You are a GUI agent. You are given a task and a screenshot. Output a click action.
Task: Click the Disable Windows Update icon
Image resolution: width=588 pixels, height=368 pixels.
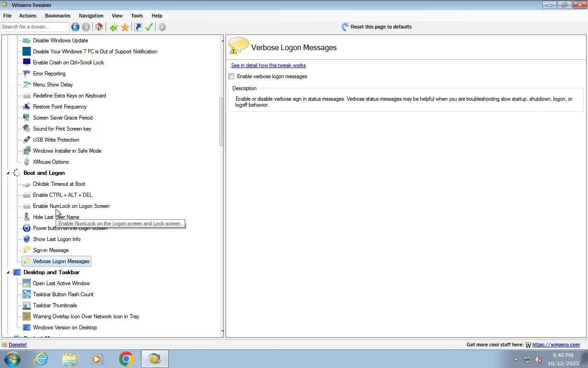point(27,40)
